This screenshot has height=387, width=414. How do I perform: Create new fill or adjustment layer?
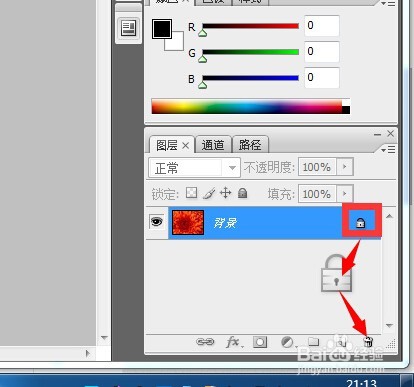[288, 342]
